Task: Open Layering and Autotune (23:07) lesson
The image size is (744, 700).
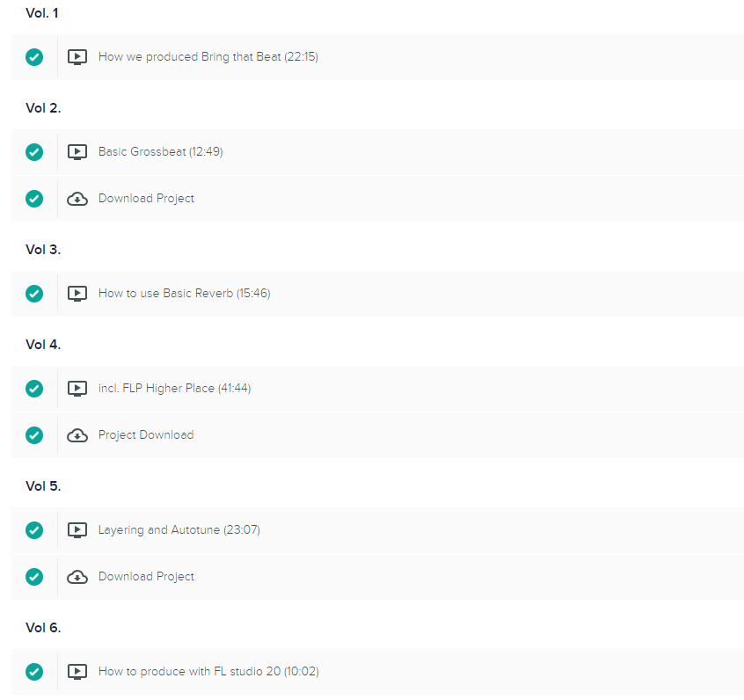Action: (179, 530)
